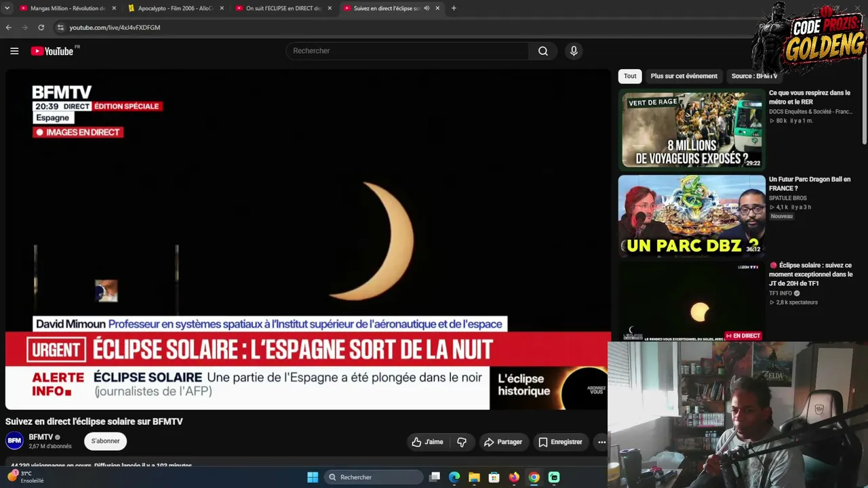Image resolution: width=868 pixels, height=488 pixels.
Task: Click the BFMTV live video player
Action: point(307,239)
